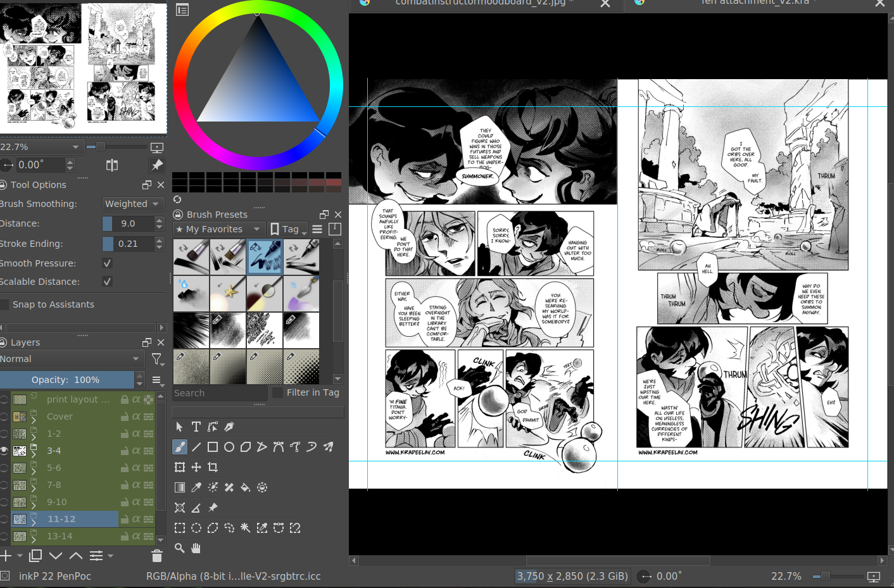
Task: Select the Crop tool
Action: tap(213, 467)
